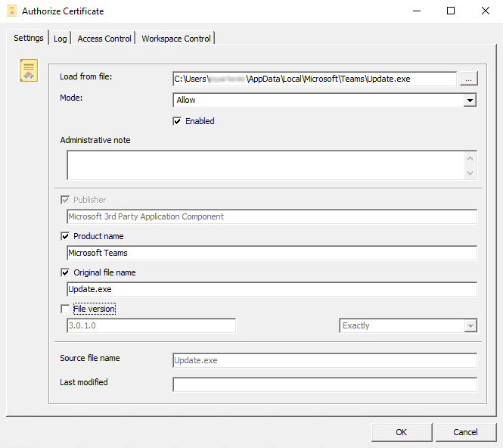The width and height of the screenshot is (503, 448).
Task: Click the certificate icon in Settings panel
Action: click(29, 70)
